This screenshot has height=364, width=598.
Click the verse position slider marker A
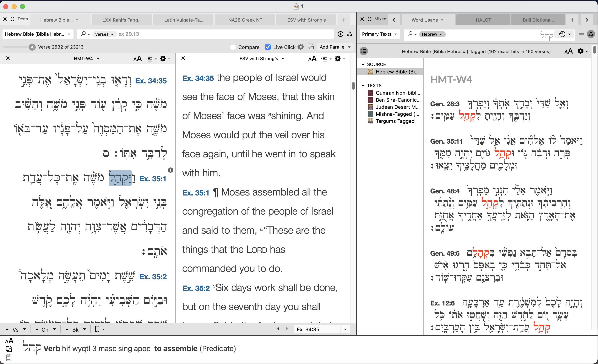32,47
